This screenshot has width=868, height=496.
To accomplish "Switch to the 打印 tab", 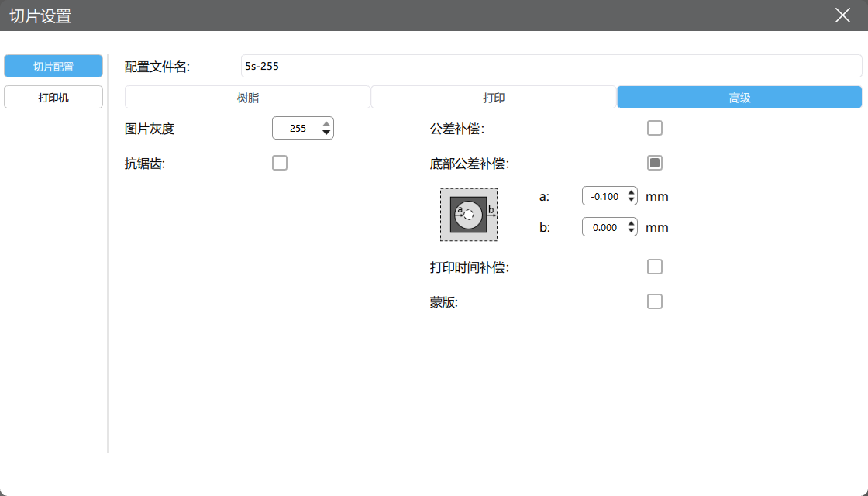I will 494,98.
